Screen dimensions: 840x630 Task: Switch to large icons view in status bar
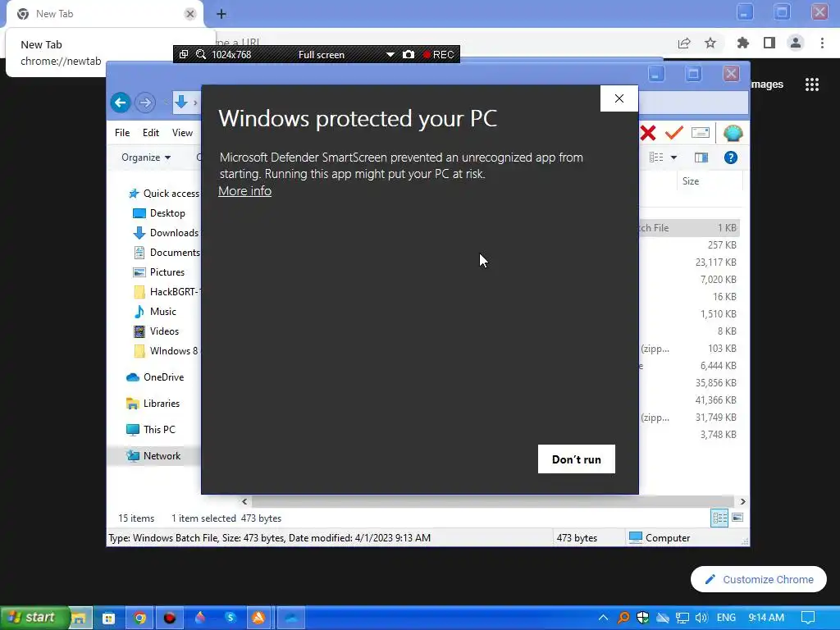click(737, 518)
